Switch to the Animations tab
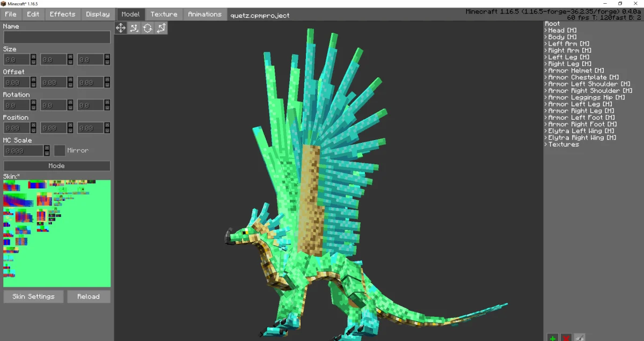 coord(204,14)
